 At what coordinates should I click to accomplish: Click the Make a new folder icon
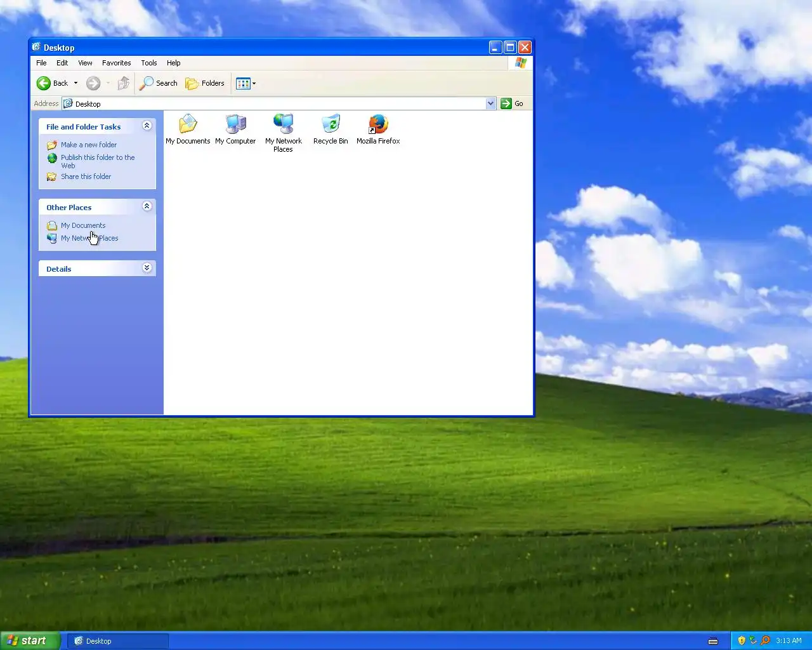pyautogui.click(x=52, y=145)
